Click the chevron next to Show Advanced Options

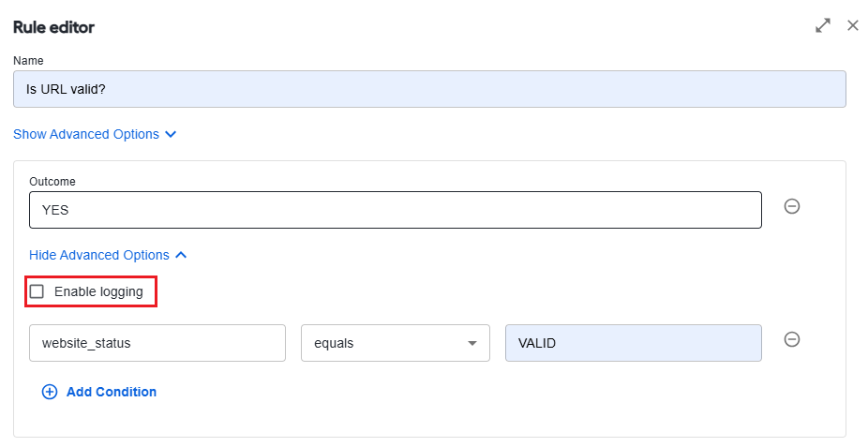pos(171,134)
